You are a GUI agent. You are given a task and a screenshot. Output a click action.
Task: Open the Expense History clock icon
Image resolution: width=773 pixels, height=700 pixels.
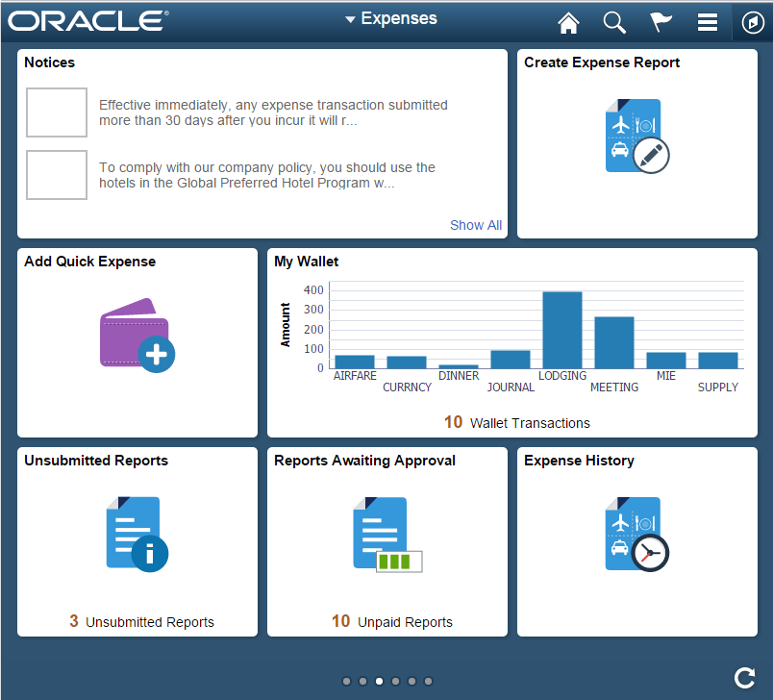point(636,534)
